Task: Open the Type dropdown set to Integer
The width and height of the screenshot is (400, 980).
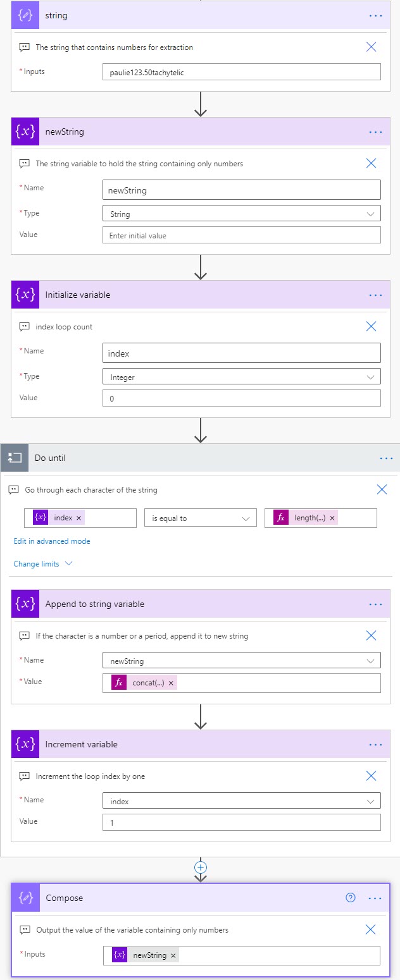Action: point(241,377)
